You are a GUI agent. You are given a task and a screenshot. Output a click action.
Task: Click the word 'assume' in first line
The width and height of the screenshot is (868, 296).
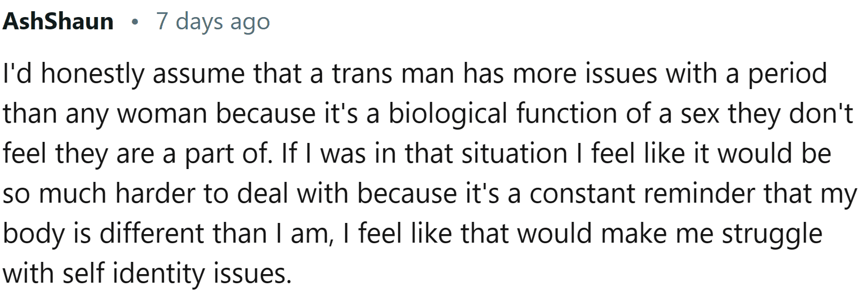[199, 73]
